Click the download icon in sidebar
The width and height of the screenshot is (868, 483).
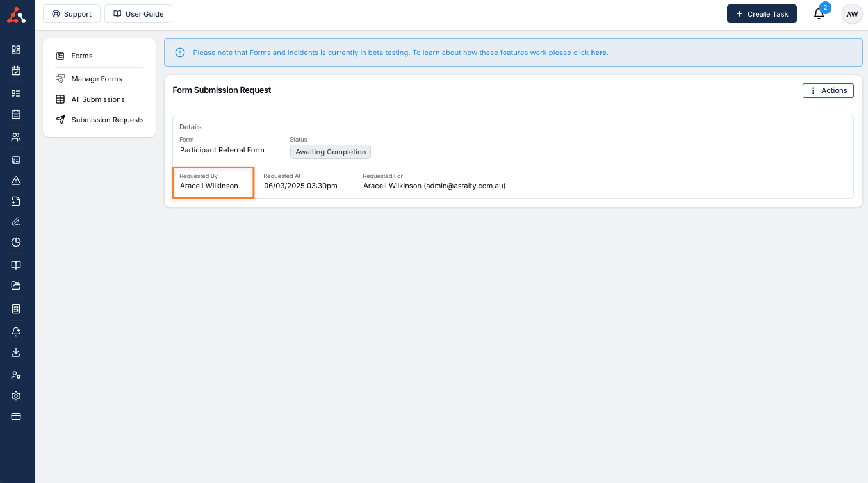(16, 352)
